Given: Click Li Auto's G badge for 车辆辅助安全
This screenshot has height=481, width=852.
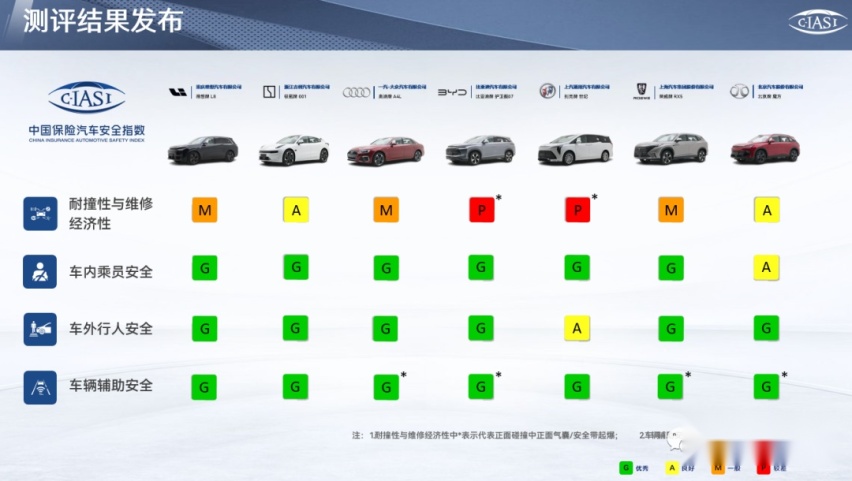Looking at the screenshot, I should pyautogui.click(x=204, y=388).
